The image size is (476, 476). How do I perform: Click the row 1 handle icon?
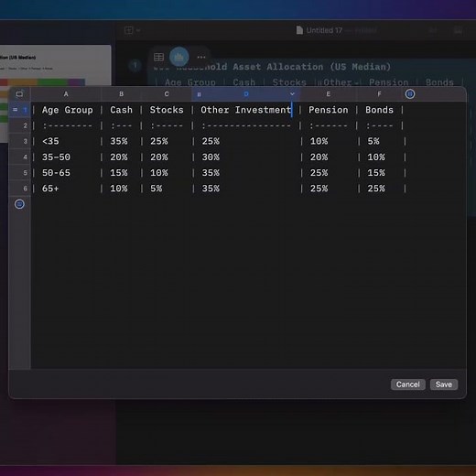click(x=15, y=110)
